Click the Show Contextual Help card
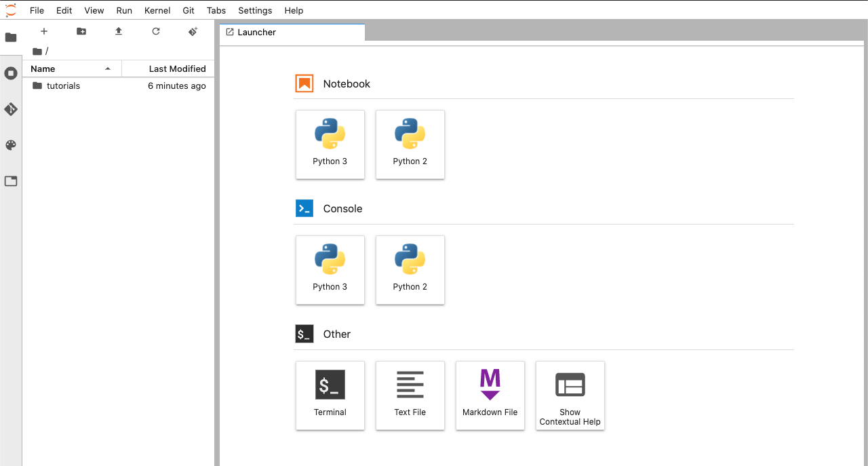 [570, 395]
